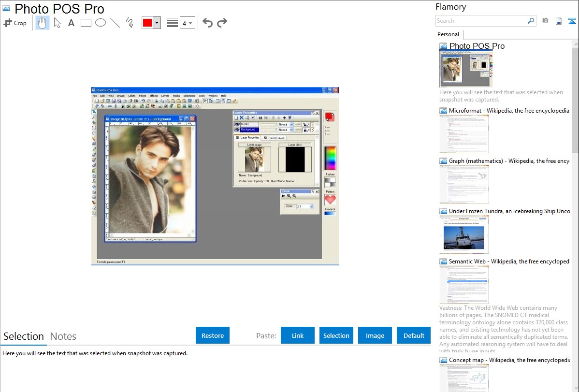Click the Paste Link button
Screen dimensions: 579x392
point(298,335)
